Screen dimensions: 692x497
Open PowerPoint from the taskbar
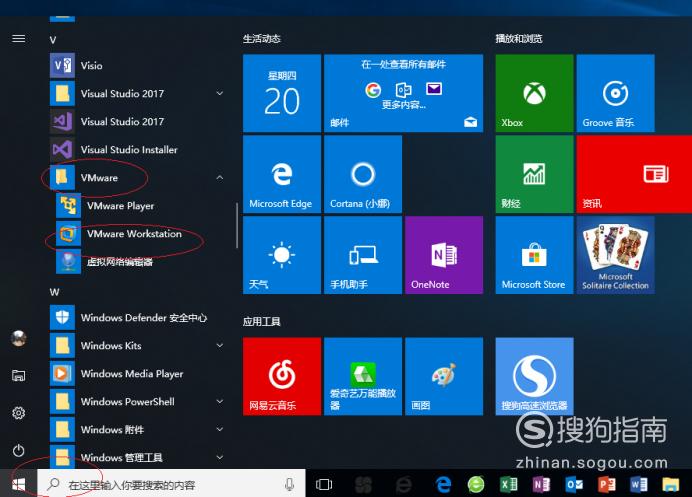[x=607, y=484]
